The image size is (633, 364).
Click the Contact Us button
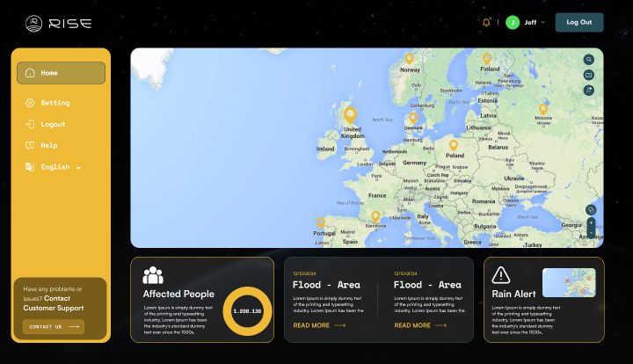(x=54, y=326)
